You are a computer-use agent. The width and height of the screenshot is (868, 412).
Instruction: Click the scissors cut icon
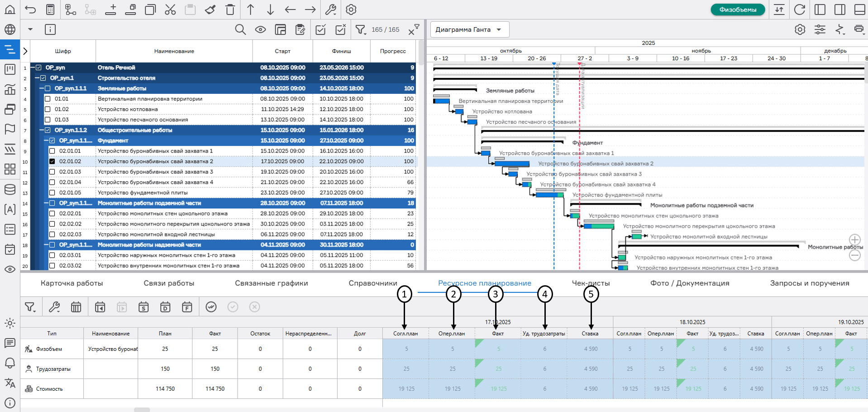point(170,10)
